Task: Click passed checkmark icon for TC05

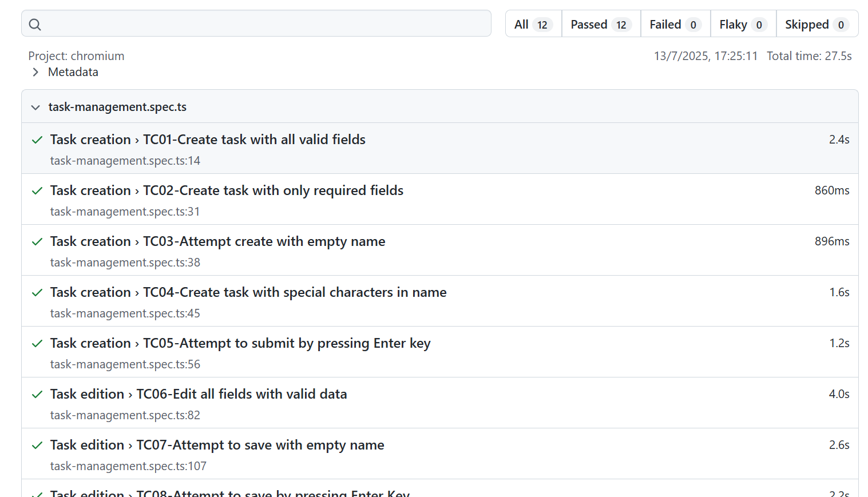Action: tap(37, 344)
